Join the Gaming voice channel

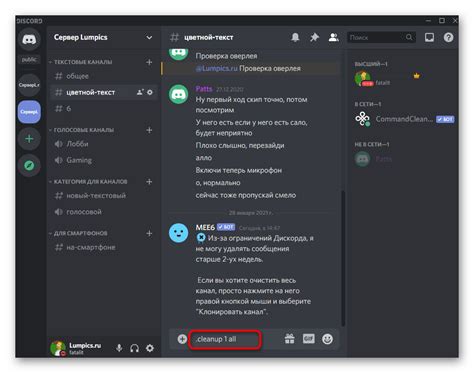(103, 160)
